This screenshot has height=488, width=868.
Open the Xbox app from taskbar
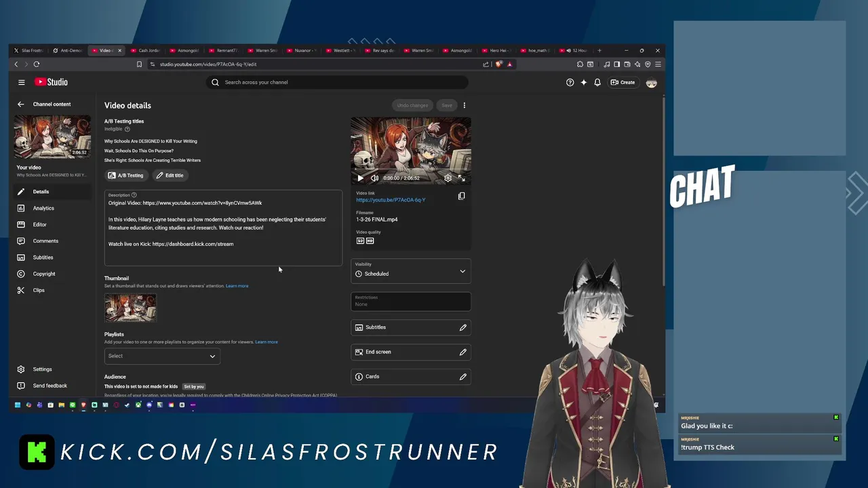point(138,405)
